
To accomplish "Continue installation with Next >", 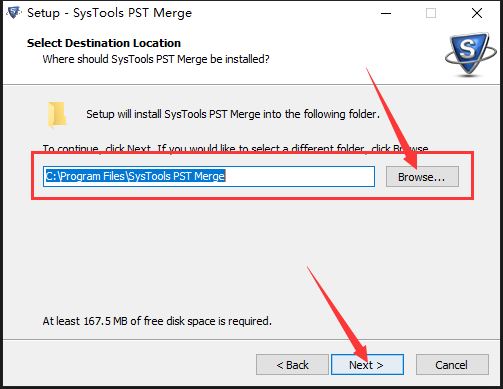I will (367, 365).
